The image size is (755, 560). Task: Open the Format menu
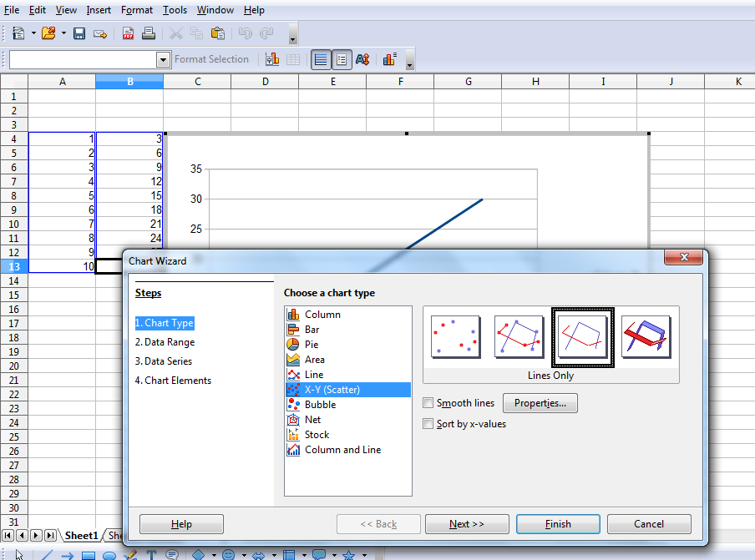[x=136, y=10]
